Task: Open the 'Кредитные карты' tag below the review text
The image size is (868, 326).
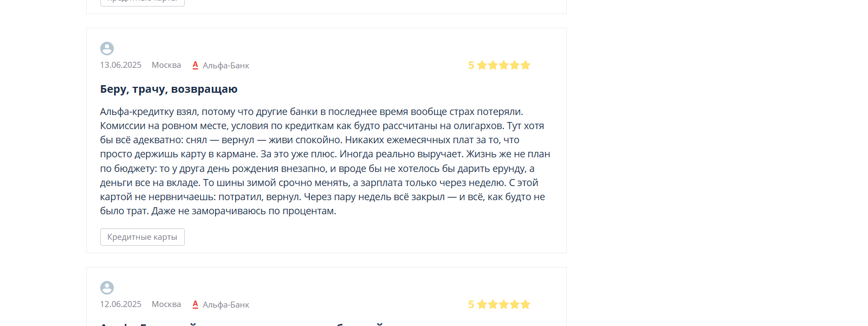Action: (x=142, y=237)
